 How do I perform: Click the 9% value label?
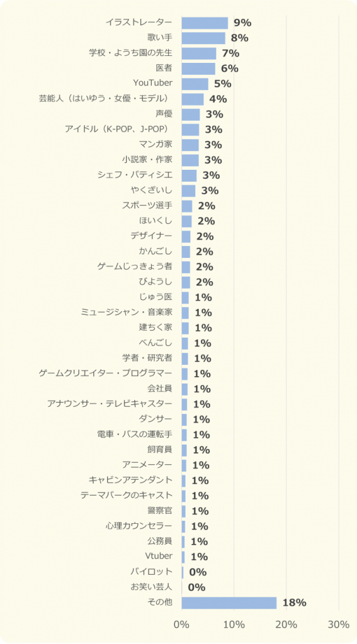coord(242,23)
